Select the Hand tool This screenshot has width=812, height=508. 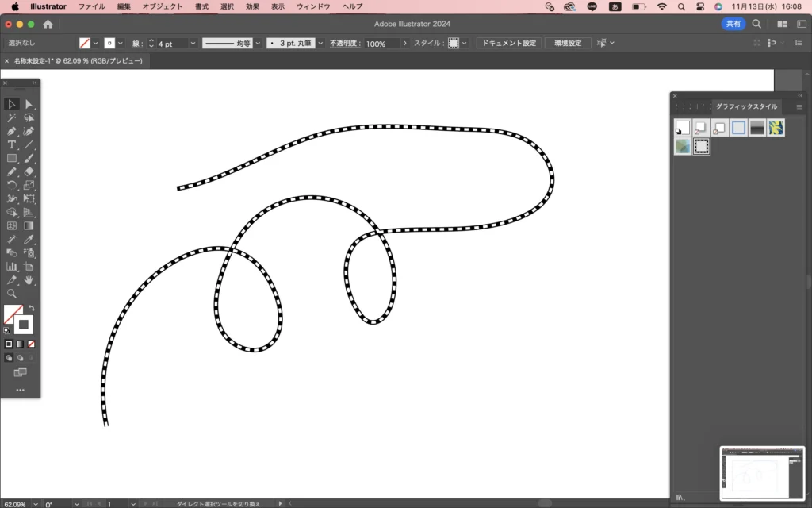pos(29,279)
